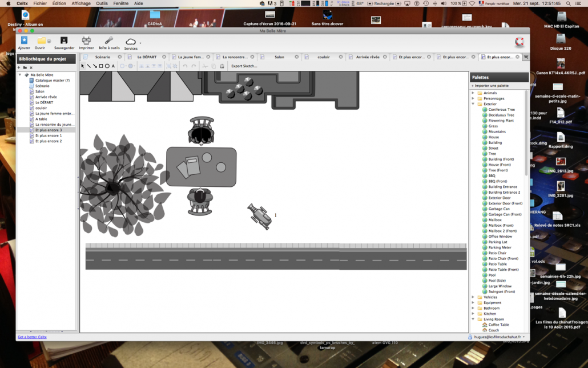The width and height of the screenshot is (588, 368).
Task: Select A table in project library
Action: click(41, 119)
